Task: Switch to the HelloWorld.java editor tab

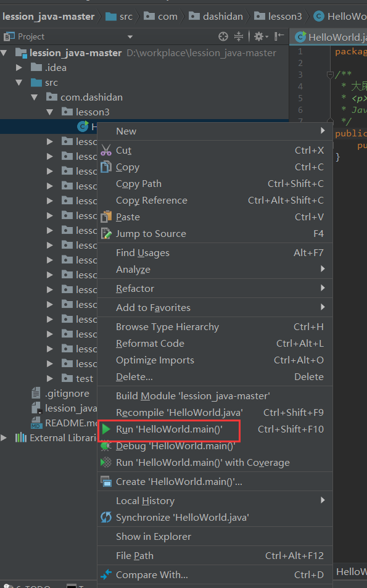Action: click(330, 37)
